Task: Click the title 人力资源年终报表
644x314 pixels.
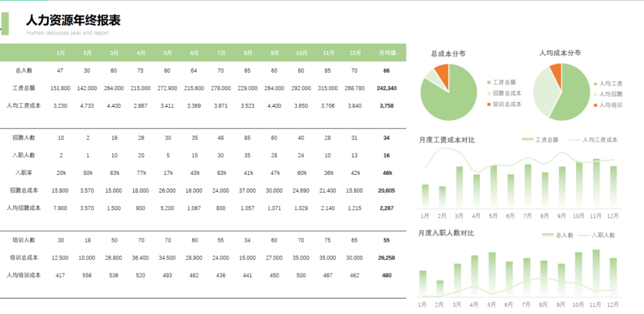Action: click(73, 19)
